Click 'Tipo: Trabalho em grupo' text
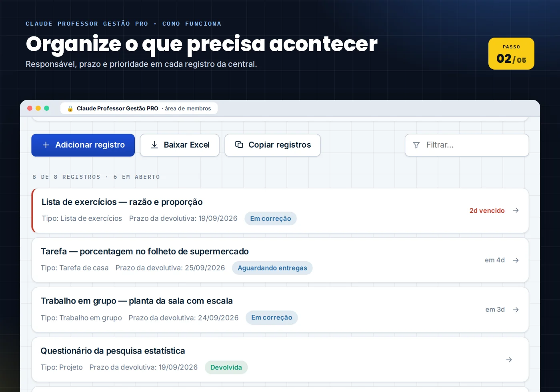Image resolution: width=560 pixels, height=392 pixels. point(81,318)
